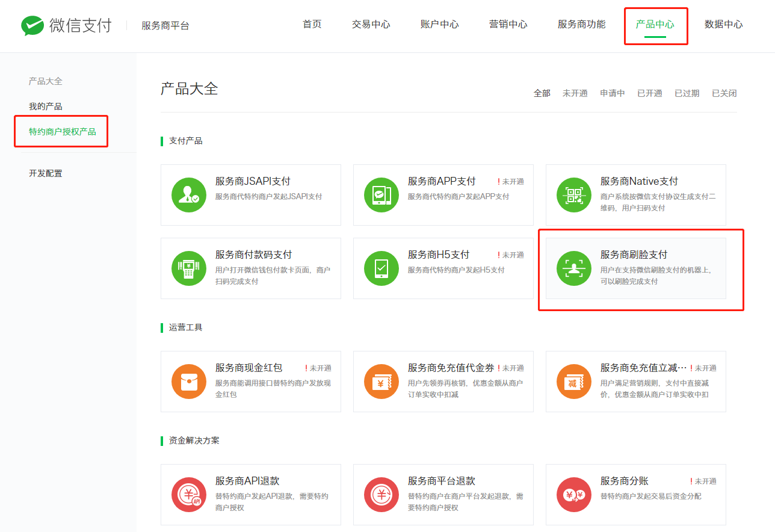Viewport: 775px width, 532px height.
Task: Click the 服务商APP支付 phone icon
Action: [x=381, y=195]
